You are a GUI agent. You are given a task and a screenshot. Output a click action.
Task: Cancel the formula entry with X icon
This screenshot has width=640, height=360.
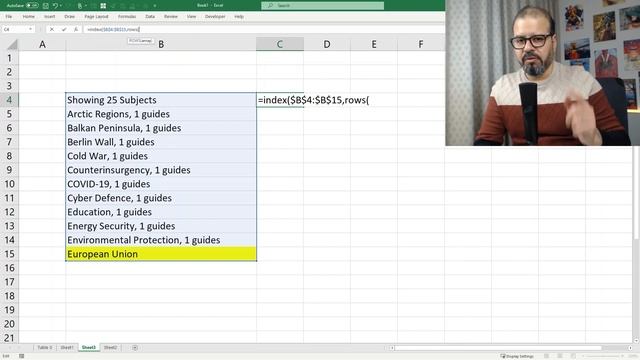(52, 29)
